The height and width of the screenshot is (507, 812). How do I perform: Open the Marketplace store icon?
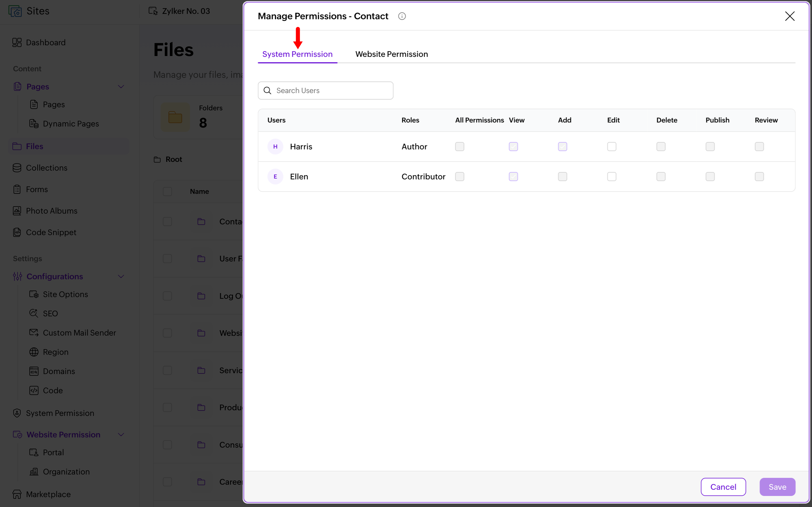tap(17, 494)
